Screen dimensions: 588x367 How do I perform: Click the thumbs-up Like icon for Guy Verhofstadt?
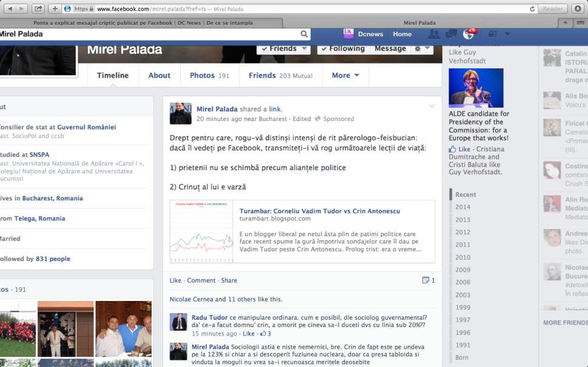452,149
